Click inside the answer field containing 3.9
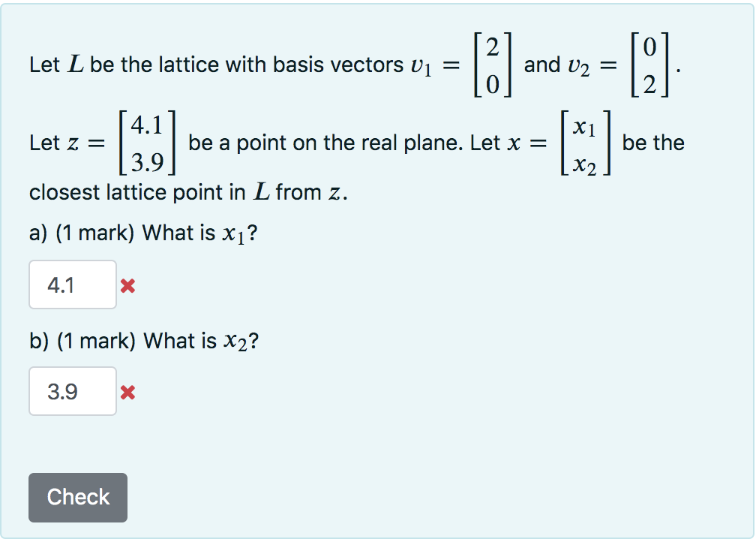Image resolution: width=756 pixels, height=542 pixels. [72, 390]
